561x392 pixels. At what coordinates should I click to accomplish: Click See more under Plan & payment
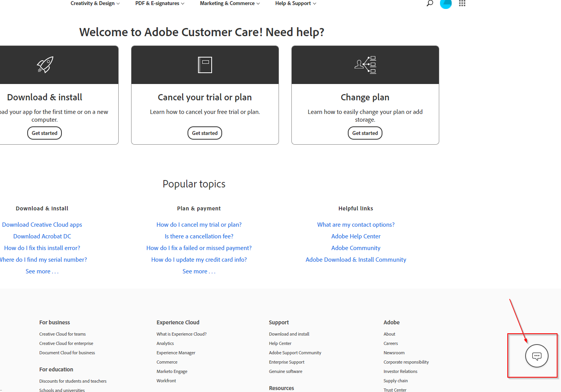tap(199, 271)
